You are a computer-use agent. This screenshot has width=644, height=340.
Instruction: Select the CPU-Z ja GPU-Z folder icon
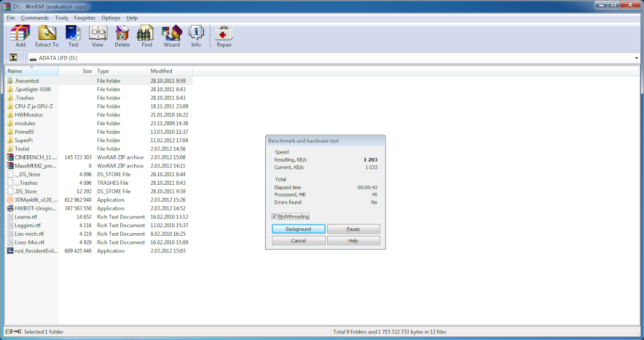coord(10,106)
